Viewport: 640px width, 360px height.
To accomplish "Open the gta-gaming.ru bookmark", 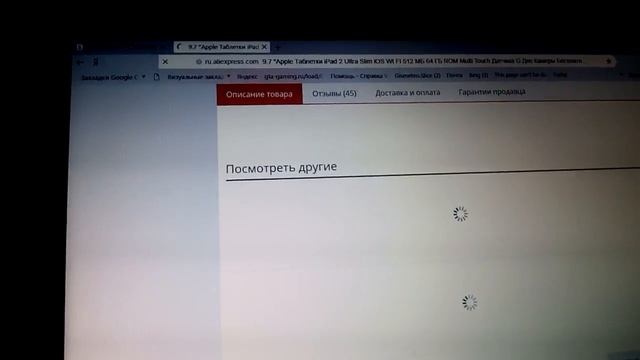I will [x=293, y=76].
